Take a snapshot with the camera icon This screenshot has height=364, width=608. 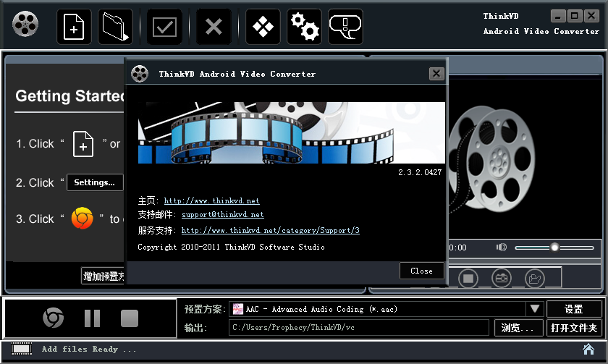(x=502, y=279)
